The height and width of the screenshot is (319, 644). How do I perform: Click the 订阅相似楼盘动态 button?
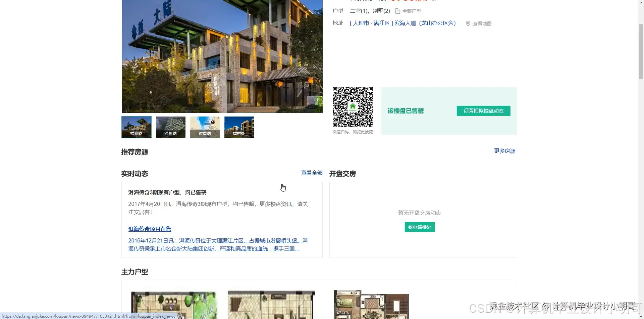point(483,111)
